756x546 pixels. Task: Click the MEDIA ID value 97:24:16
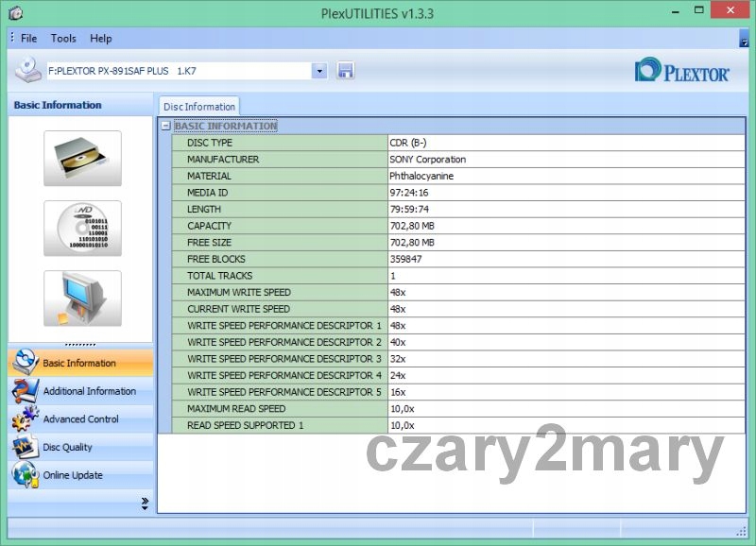tap(409, 193)
